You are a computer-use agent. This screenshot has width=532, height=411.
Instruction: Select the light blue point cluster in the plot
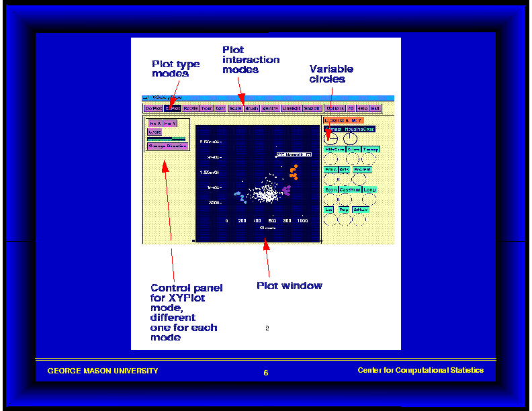239,195
